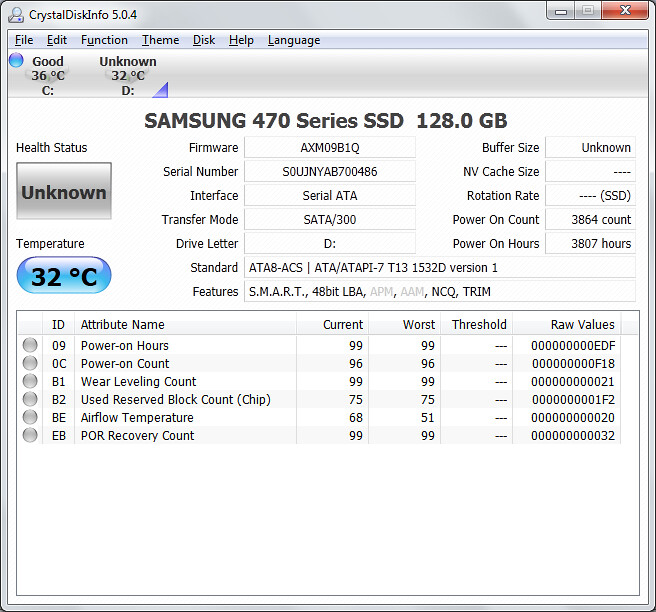Click the status circle for Wear Leveling Count
656x612 pixels.
pyautogui.click(x=30, y=381)
